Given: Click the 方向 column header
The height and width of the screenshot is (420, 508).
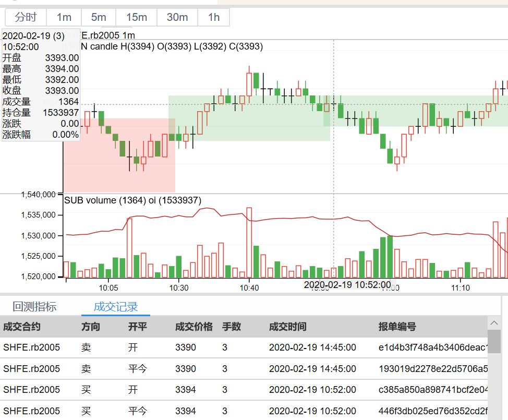Looking at the screenshot, I should pos(90,327).
